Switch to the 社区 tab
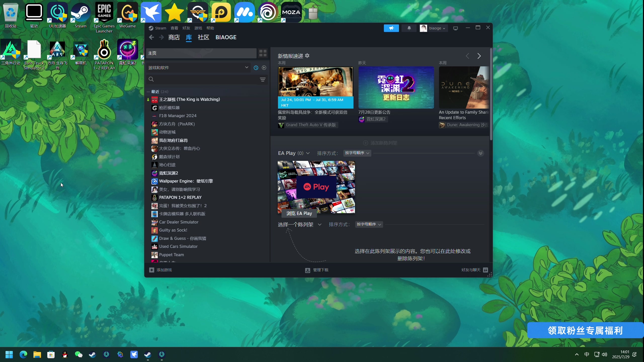 pos(203,37)
